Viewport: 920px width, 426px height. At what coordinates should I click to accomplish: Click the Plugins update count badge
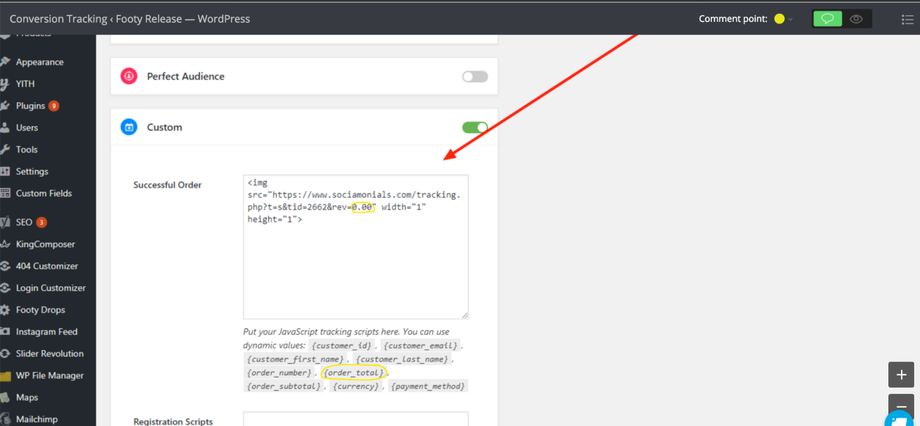pyautogui.click(x=54, y=106)
